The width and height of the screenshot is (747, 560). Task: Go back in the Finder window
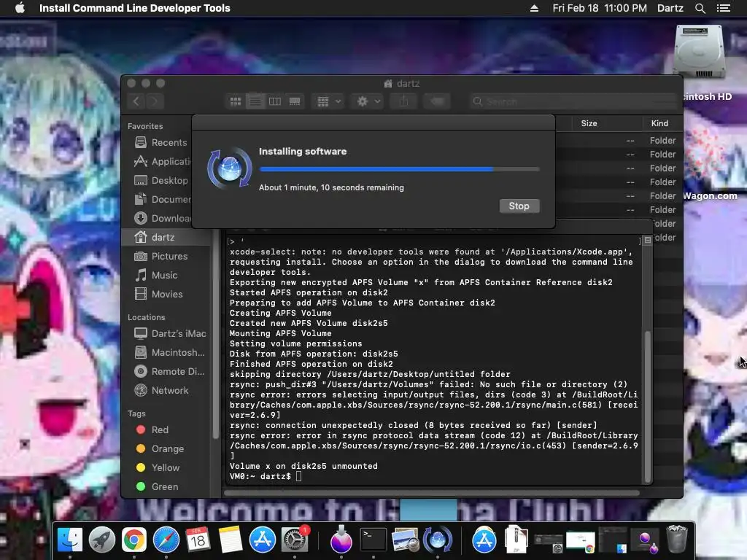click(x=136, y=101)
